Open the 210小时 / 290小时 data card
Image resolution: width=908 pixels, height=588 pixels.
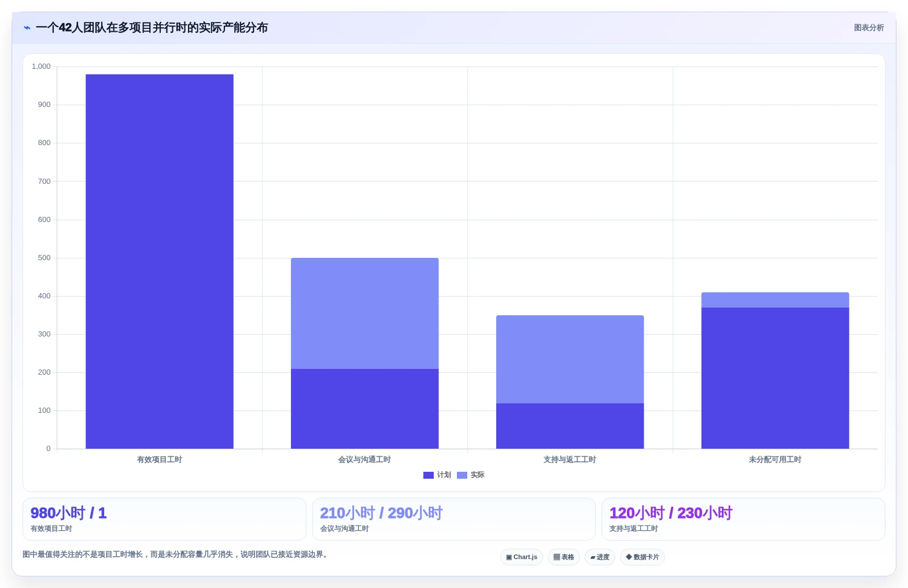coord(454,519)
